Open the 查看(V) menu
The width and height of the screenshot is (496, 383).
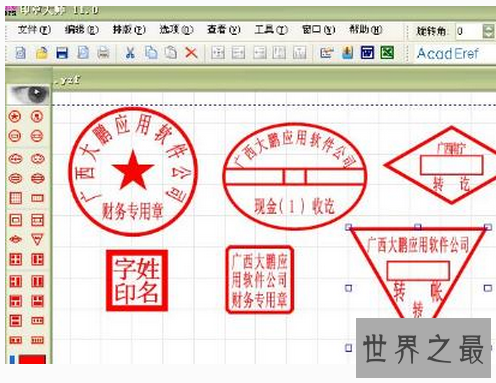pyautogui.click(x=224, y=30)
